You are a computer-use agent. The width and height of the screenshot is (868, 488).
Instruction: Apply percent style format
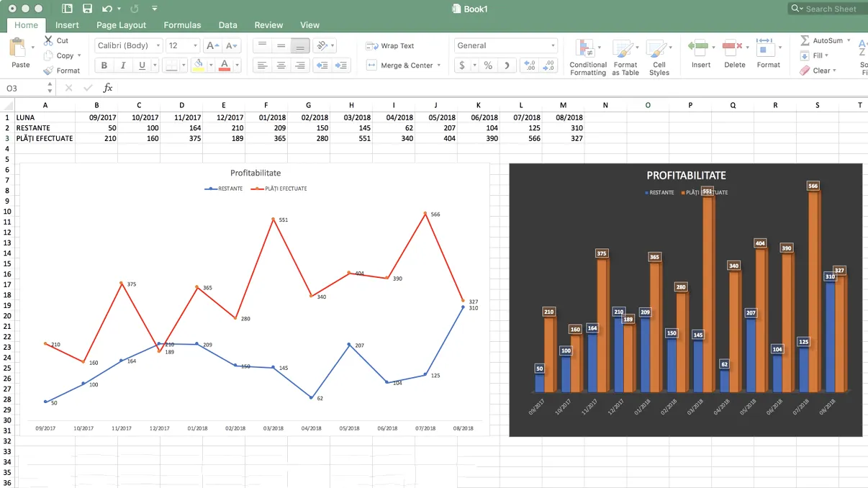point(488,65)
